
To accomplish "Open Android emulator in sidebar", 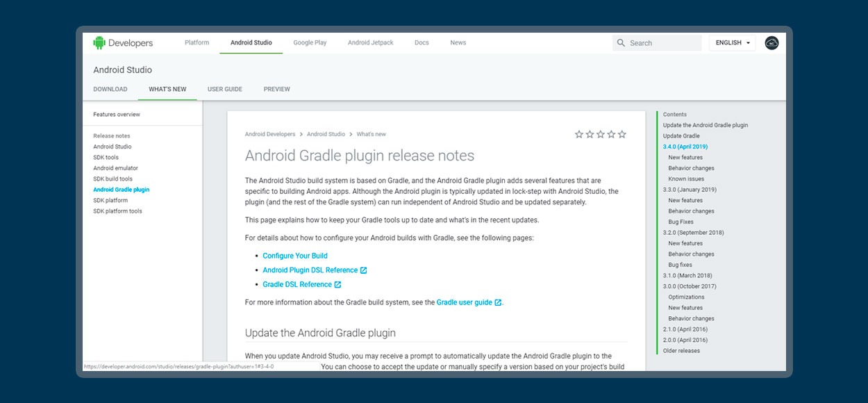I will tap(116, 168).
